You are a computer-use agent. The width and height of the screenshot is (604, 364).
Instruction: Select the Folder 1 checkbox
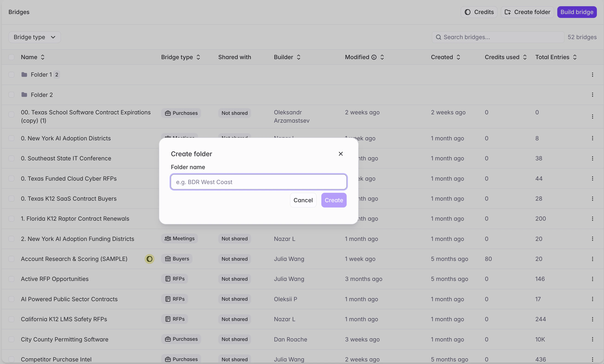point(11,75)
